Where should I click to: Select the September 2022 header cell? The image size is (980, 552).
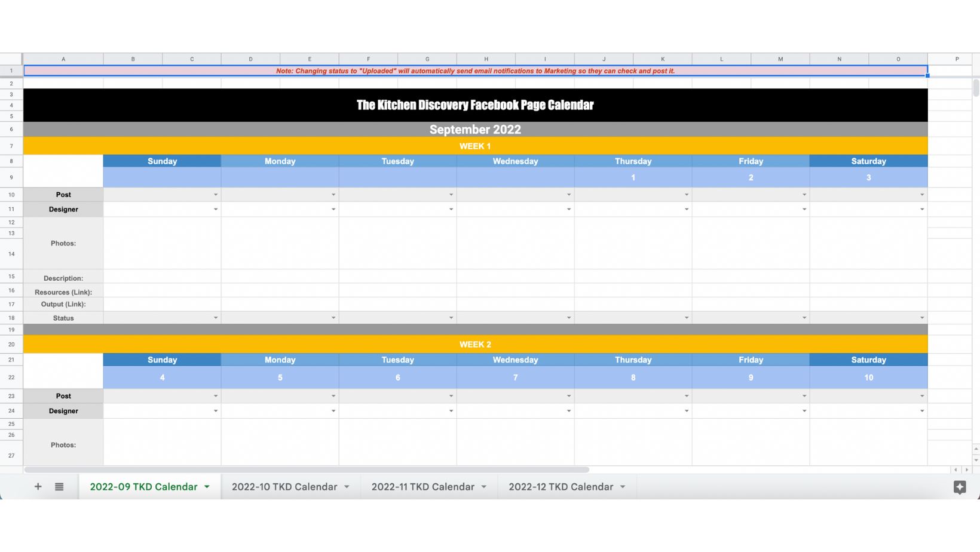(x=475, y=130)
